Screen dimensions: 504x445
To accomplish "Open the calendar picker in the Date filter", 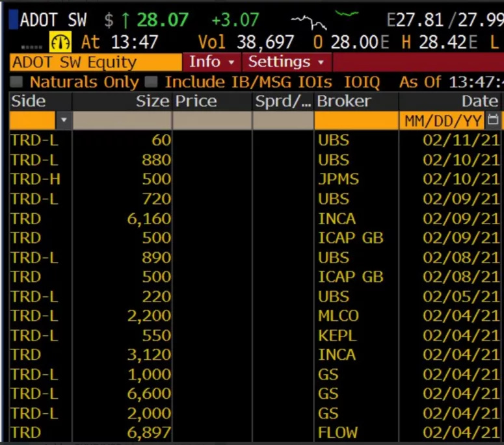I will [x=493, y=121].
